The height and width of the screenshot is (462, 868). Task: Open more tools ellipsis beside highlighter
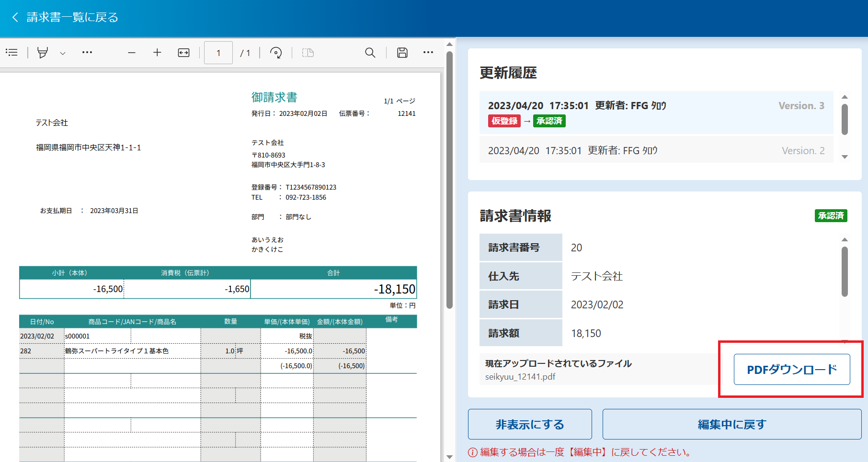[x=87, y=52]
